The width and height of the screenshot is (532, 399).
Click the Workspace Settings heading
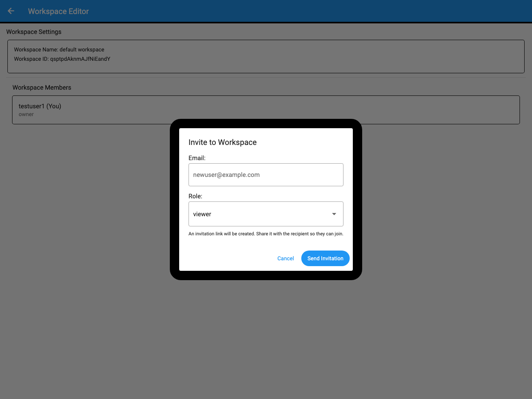point(34,32)
